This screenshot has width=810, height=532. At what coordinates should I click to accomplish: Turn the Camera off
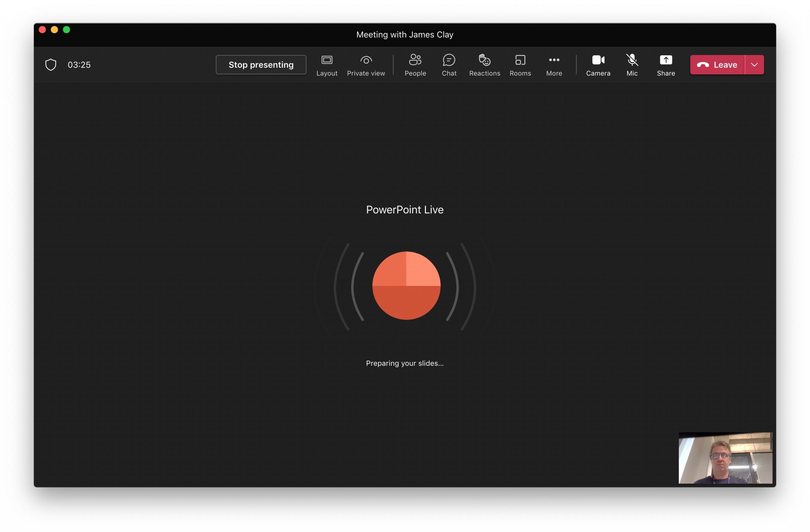[x=598, y=65]
